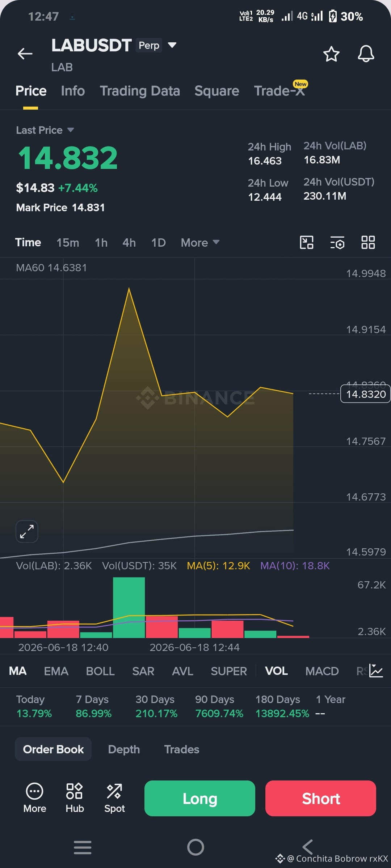Select the Time chart interval
This screenshot has height=868, width=391.
click(x=28, y=242)
